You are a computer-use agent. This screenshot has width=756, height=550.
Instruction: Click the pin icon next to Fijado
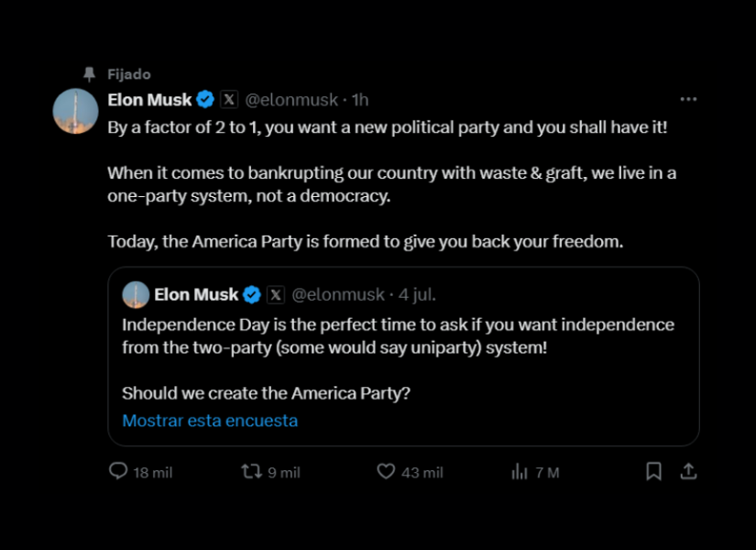pyautogui.click(x=90, y=74)
